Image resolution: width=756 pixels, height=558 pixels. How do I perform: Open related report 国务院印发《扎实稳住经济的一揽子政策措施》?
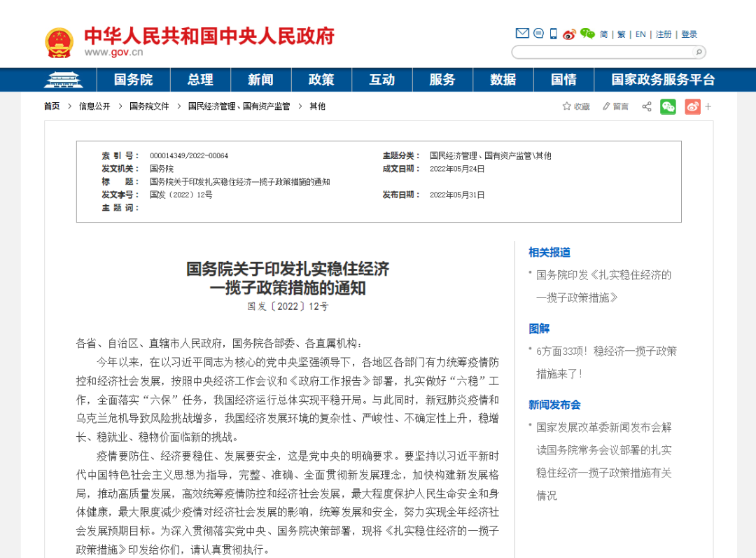pyautogui.click(x=603, y=286)
